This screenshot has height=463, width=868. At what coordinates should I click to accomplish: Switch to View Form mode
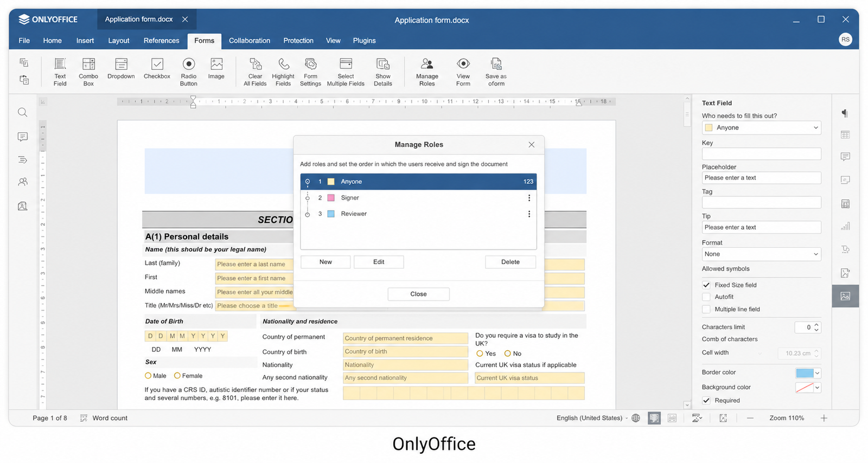pyautogui.click(x=463, y=72)
